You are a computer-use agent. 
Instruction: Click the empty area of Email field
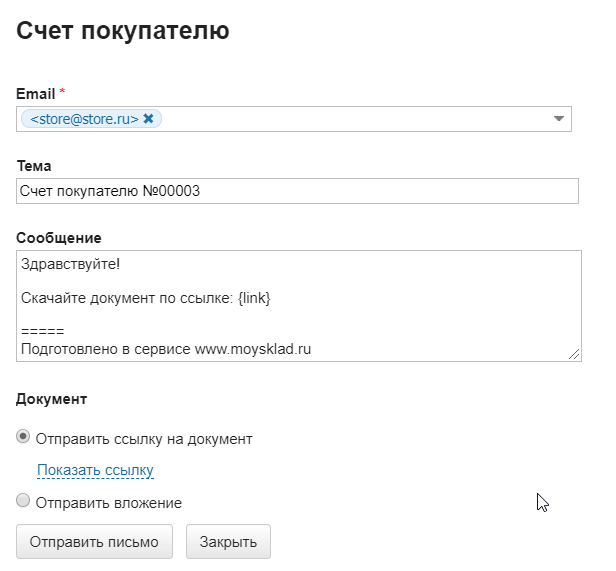pyautogui.click(x=350, y=119)
